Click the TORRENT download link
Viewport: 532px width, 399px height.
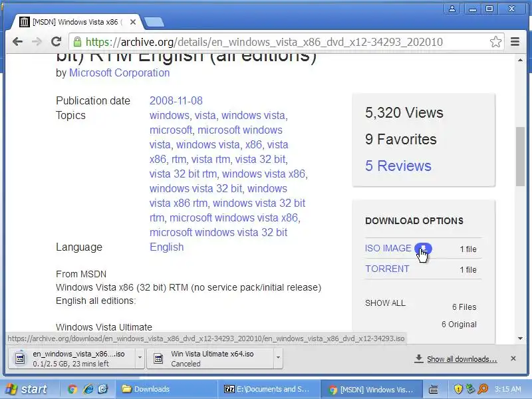click(387, 269)
